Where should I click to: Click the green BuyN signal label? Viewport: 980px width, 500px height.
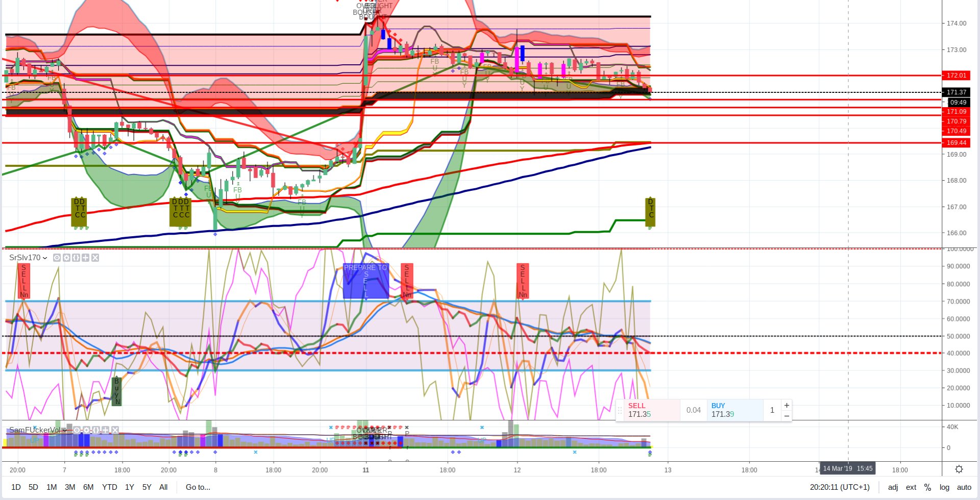[116, 391]
